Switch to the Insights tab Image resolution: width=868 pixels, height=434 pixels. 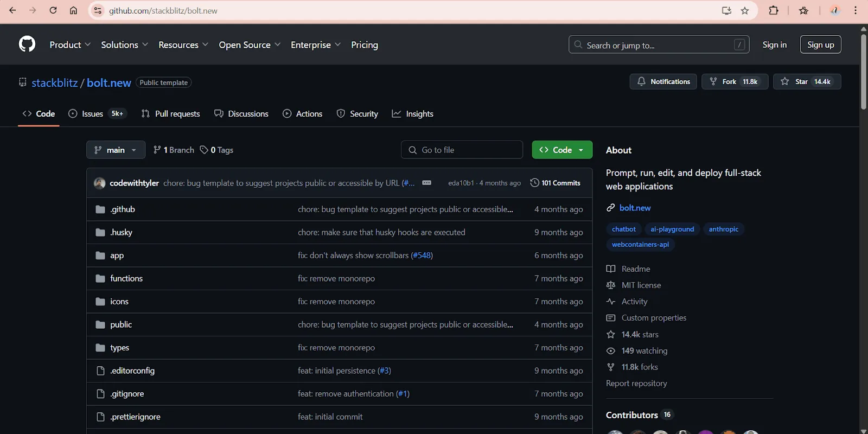coord(413,113)
